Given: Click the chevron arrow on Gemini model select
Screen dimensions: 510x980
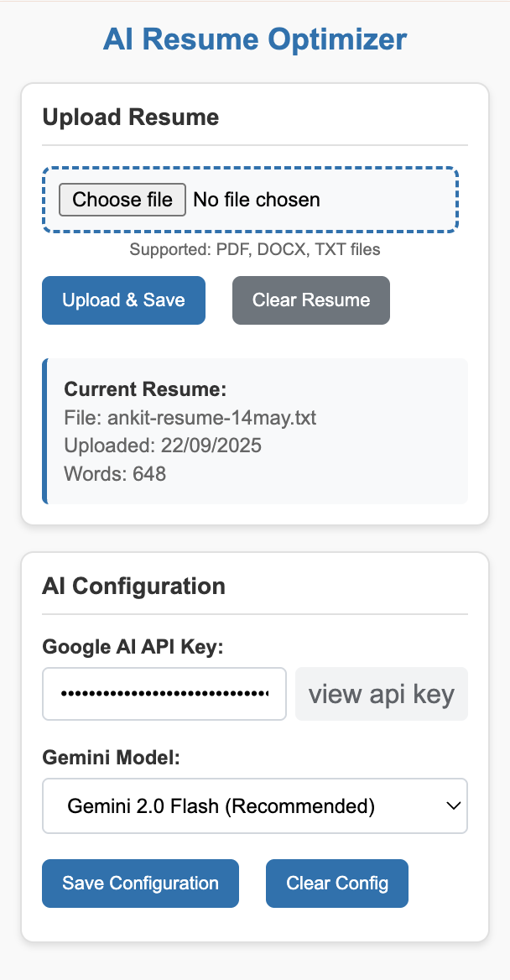Looking at the screenshot, I should [x=453, y=806].
